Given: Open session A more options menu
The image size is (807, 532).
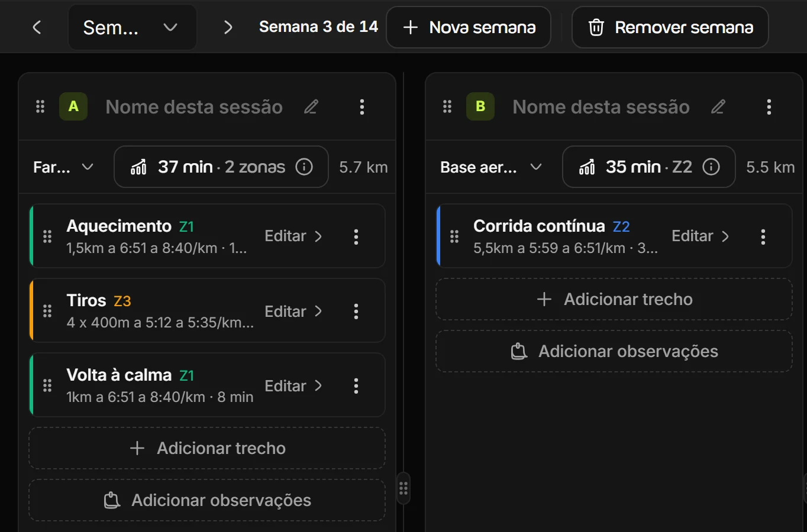Looking at the screenshot, I should click(x=362, y=106).
